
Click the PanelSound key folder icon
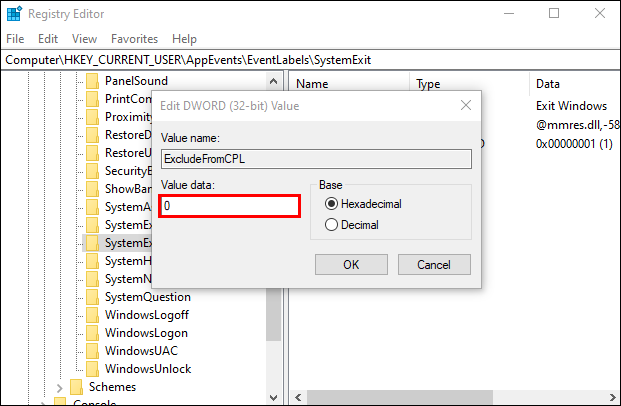coord(92,81)
